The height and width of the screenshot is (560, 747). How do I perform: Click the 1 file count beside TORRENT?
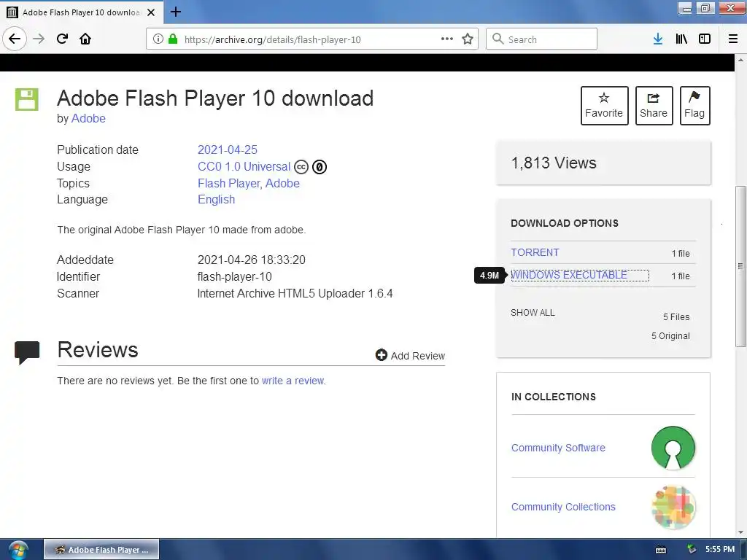pos(681,253)
